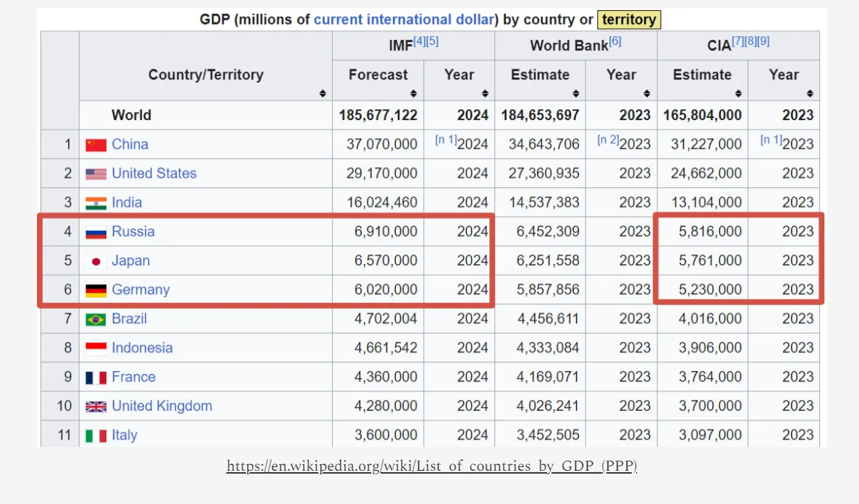Open World Bank reference footnote [6]
The image size is (859, 504).
tap(615, 41)
